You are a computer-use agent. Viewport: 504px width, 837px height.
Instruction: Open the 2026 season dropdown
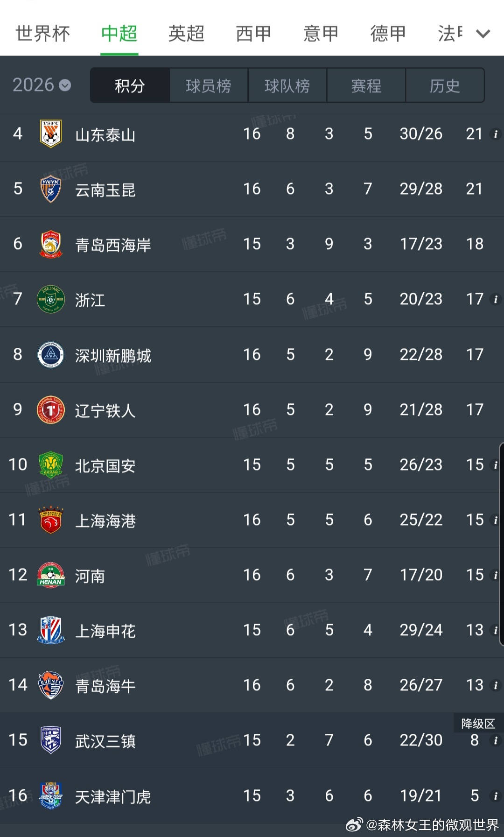42,85
